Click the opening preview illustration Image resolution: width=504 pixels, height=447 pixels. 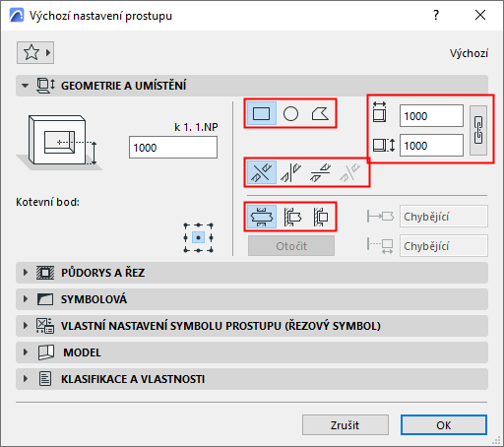[59, 142]
